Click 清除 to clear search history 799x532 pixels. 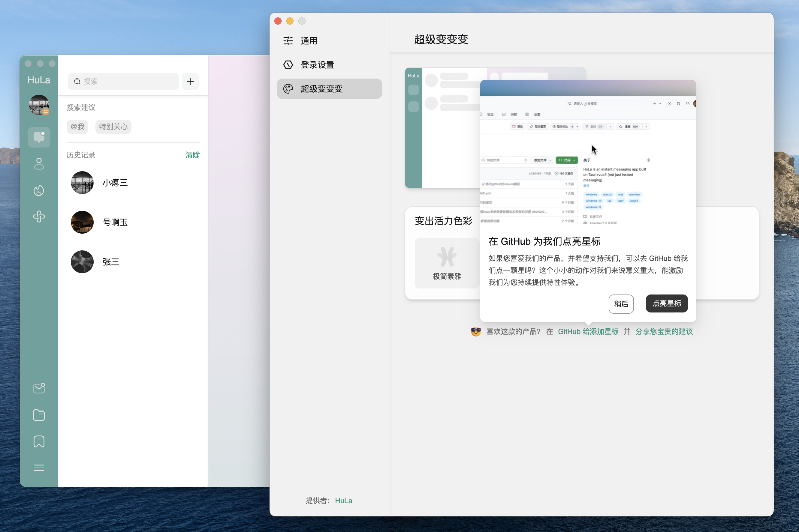click(192, 155)
